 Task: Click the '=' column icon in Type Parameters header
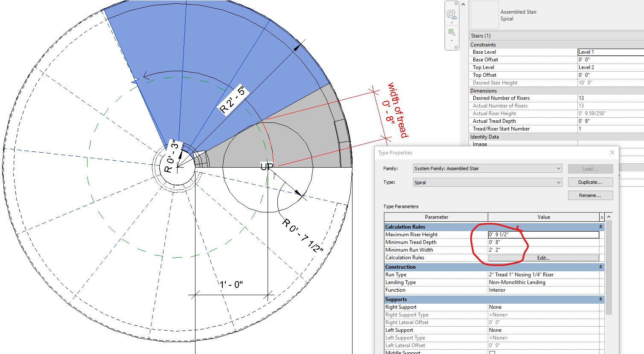(603, 217)
